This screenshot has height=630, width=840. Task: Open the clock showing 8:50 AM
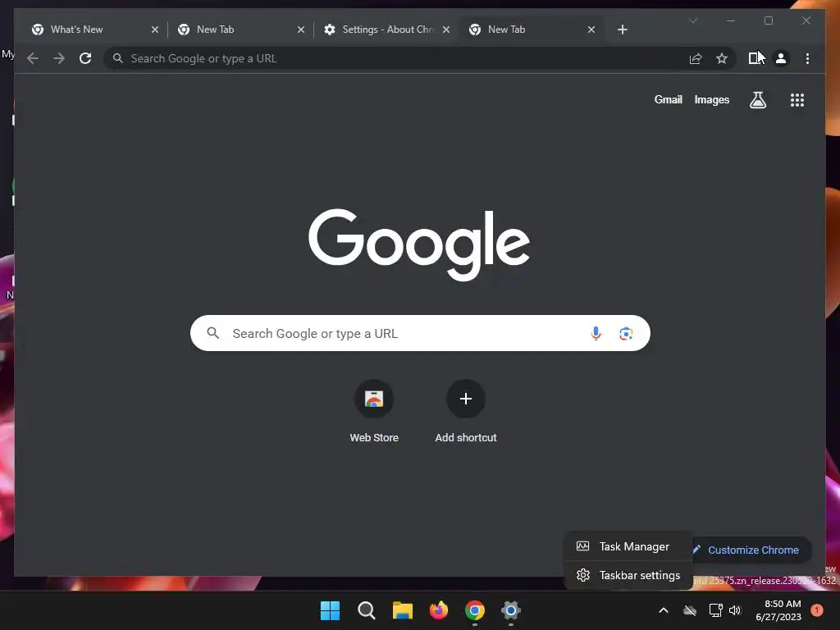click(778, 610)
